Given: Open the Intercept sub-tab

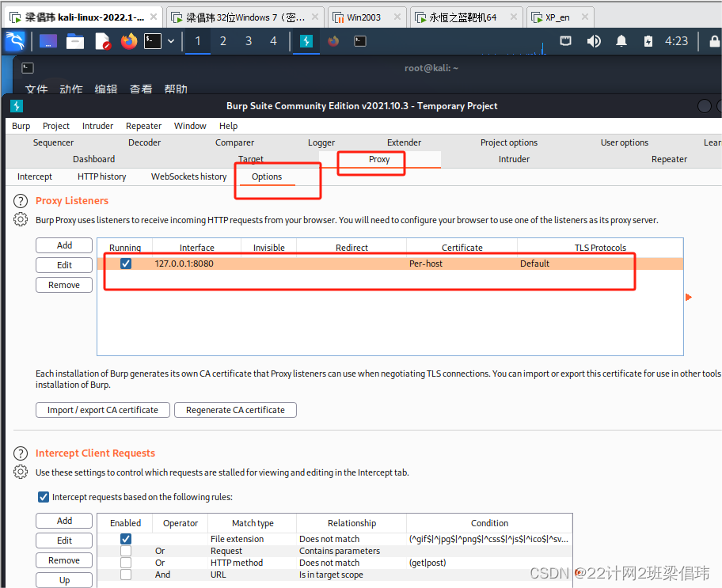Looking at the screenshot, I should [35, 176].
